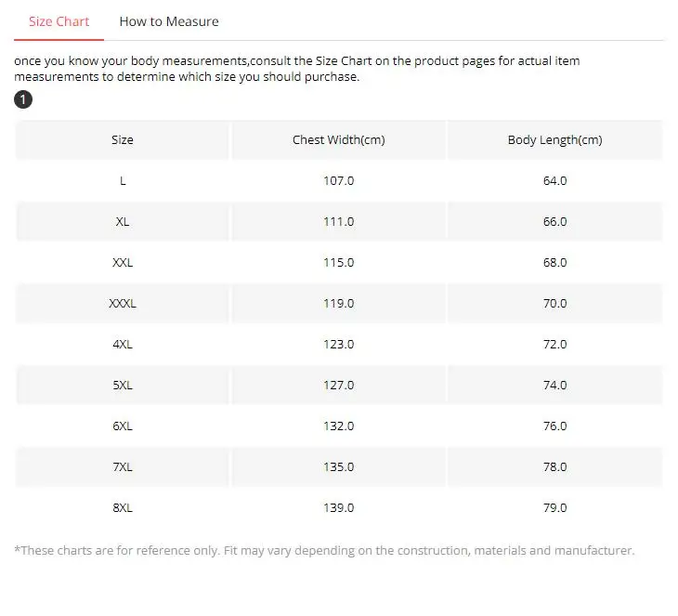Switch to the Size Chart tab

pos(59,21)
